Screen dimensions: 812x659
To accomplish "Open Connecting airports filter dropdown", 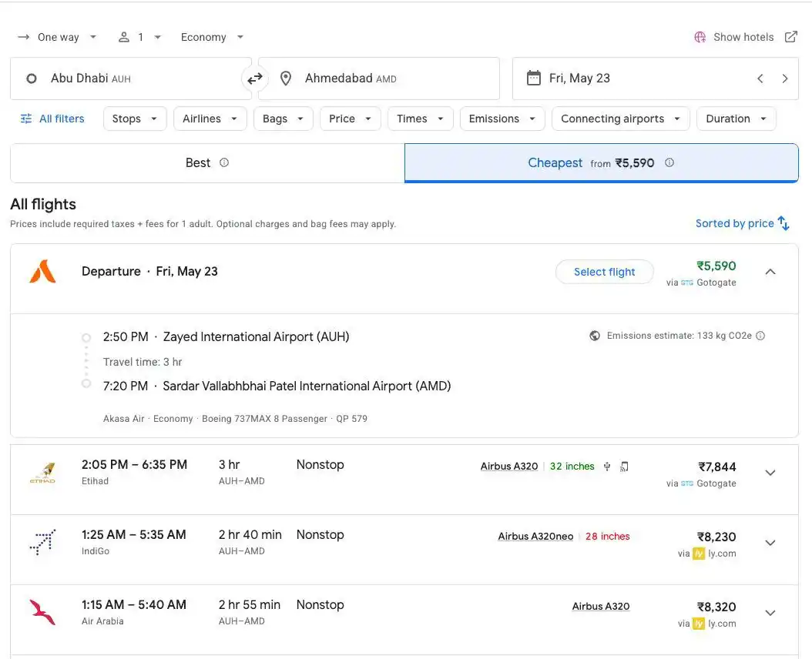I will point(620,119).
